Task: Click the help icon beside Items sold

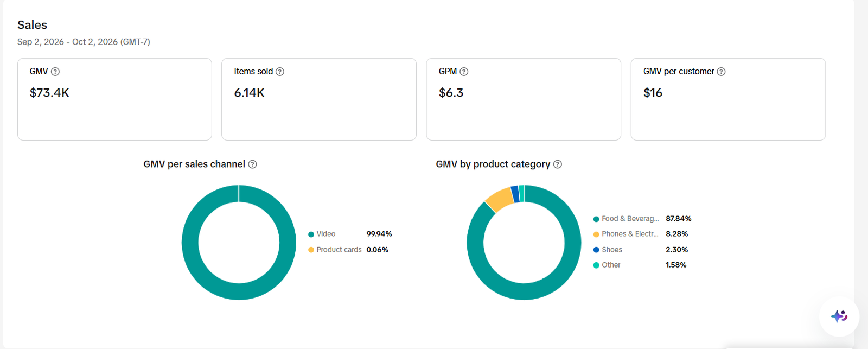Action: click(x=280, y=72)
